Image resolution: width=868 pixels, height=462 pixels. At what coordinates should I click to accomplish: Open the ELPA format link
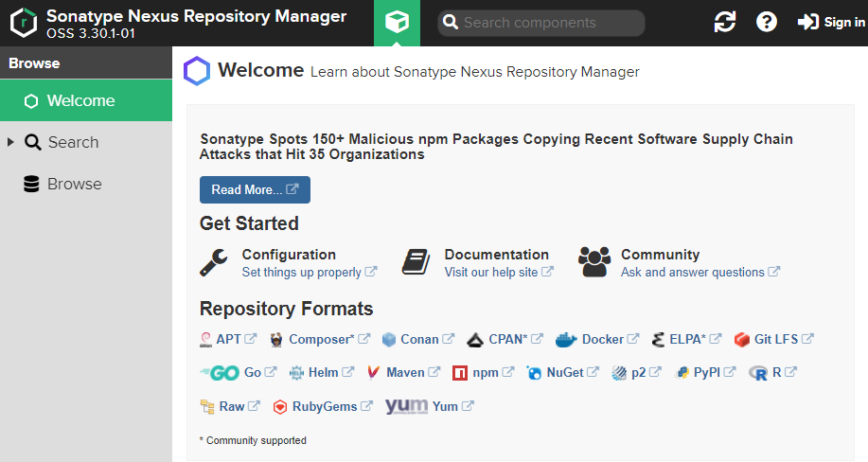(696, 339)
